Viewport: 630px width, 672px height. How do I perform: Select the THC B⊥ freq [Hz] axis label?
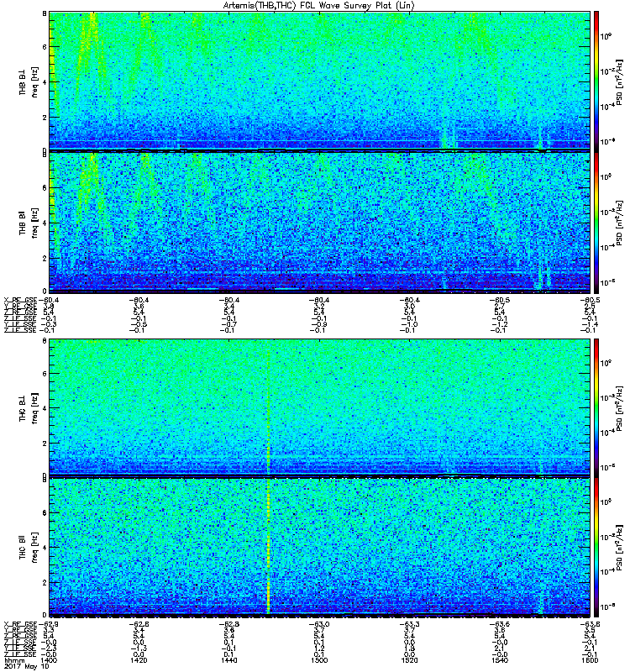(x=29, y=408)
